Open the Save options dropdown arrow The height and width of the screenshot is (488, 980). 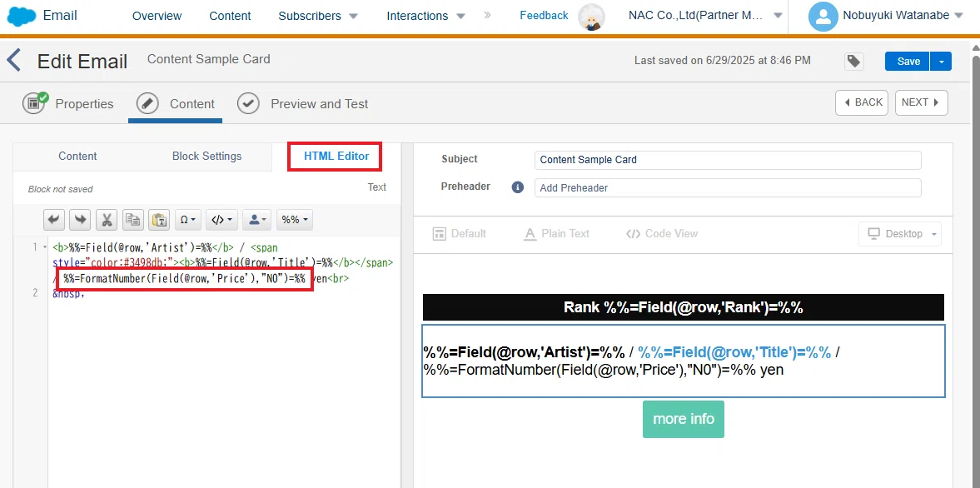coord(941,62)
